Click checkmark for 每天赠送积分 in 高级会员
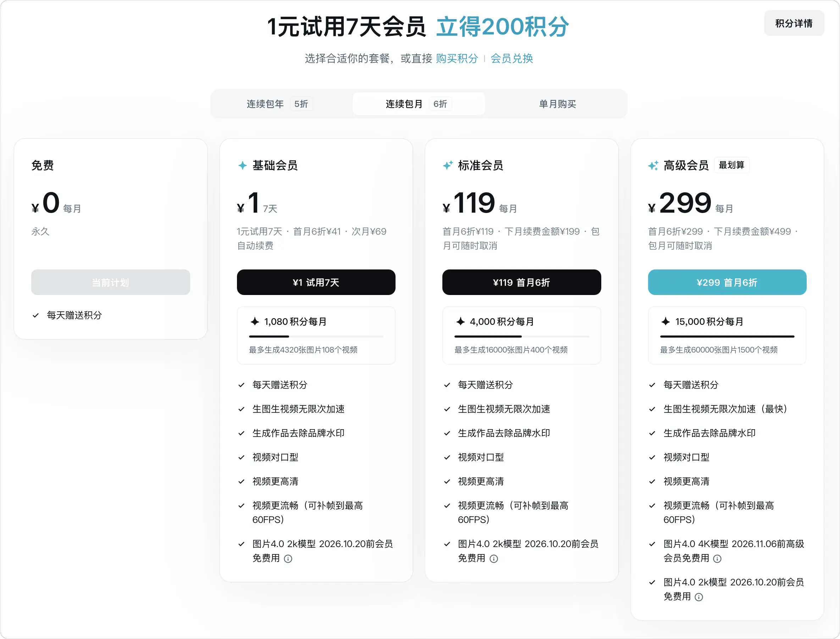Viewport: 840px width, 639px height. [652, 385]
